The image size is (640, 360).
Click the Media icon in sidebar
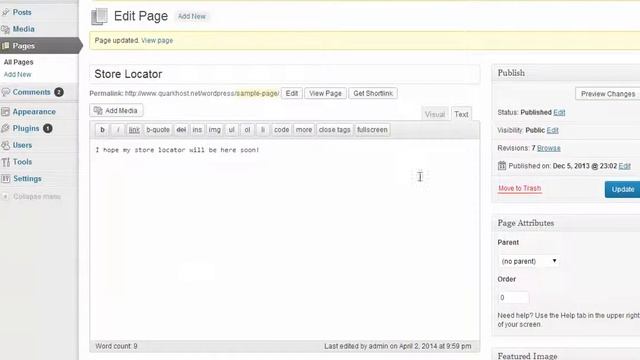tap(6, 29)
